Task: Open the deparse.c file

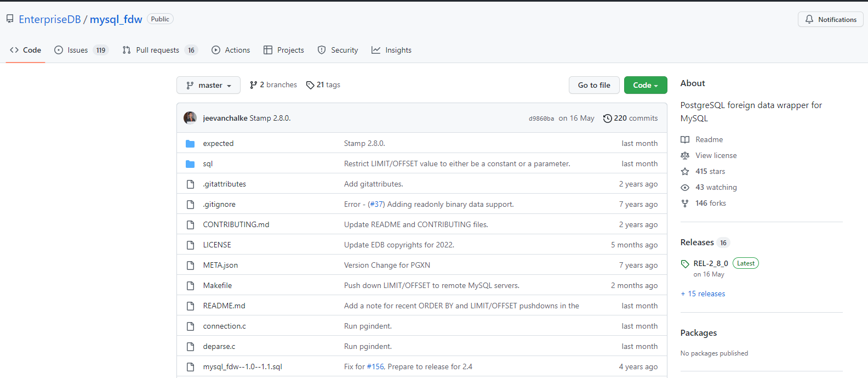Action: [x=219, y=347]
